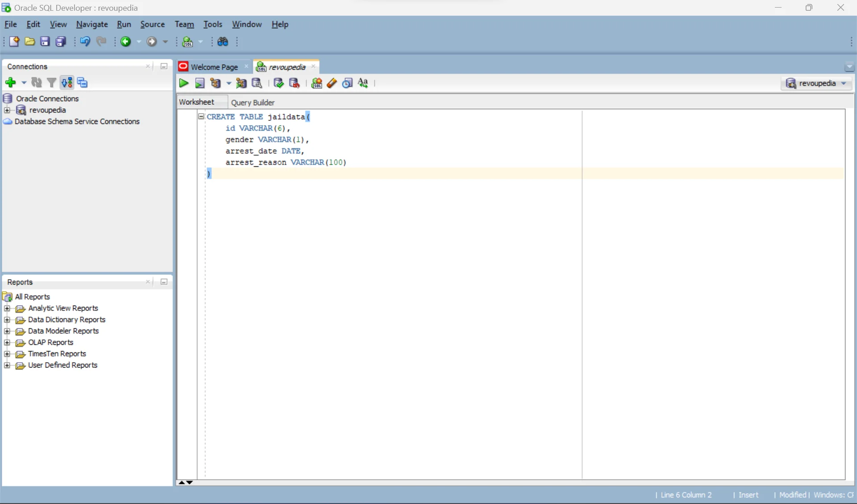This screenshot has width=857, height=504.
Task: Click the To Upper/Lower Aa icon
Action: point(363,83)
